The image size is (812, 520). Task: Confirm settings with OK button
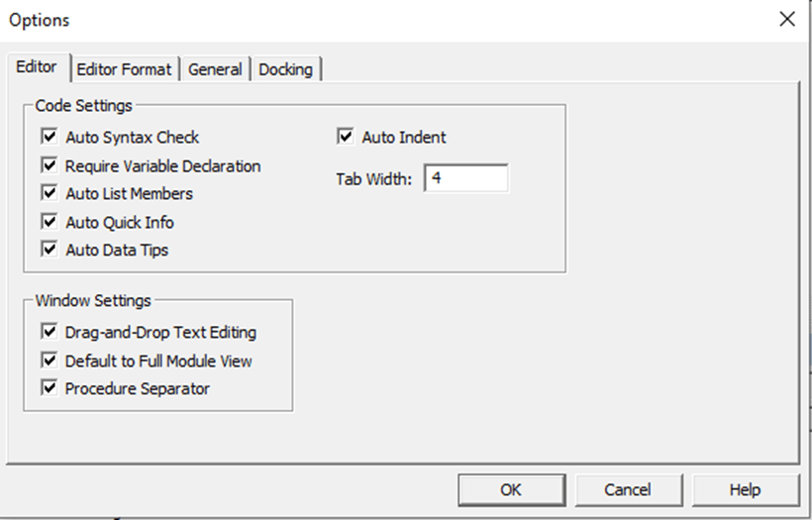click(x=511, y=490)
